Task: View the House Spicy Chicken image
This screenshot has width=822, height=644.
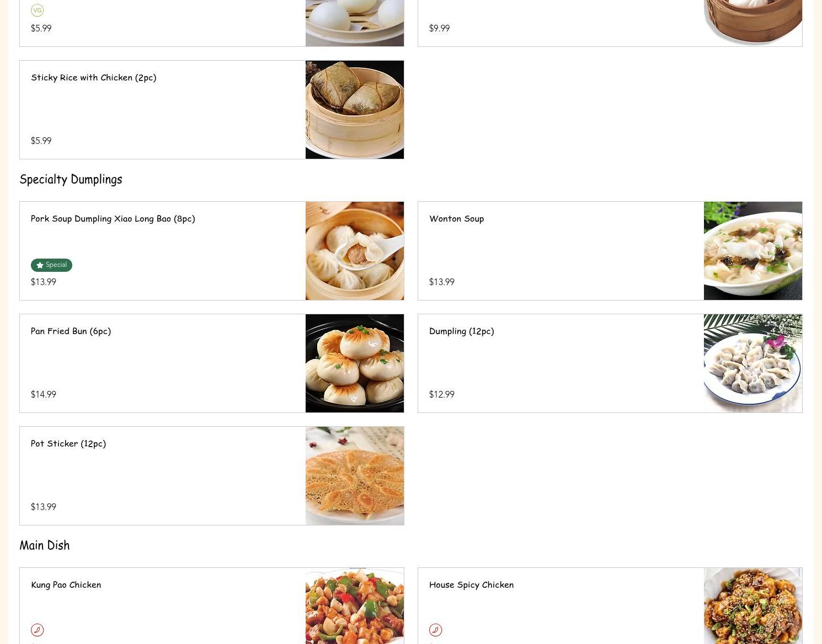Action: pos(753,606)
